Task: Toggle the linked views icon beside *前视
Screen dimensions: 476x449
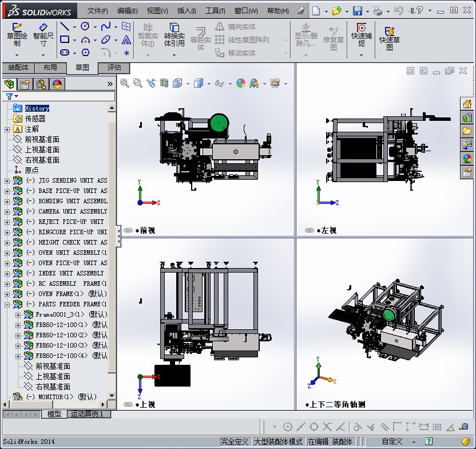Action: point(128,231)
